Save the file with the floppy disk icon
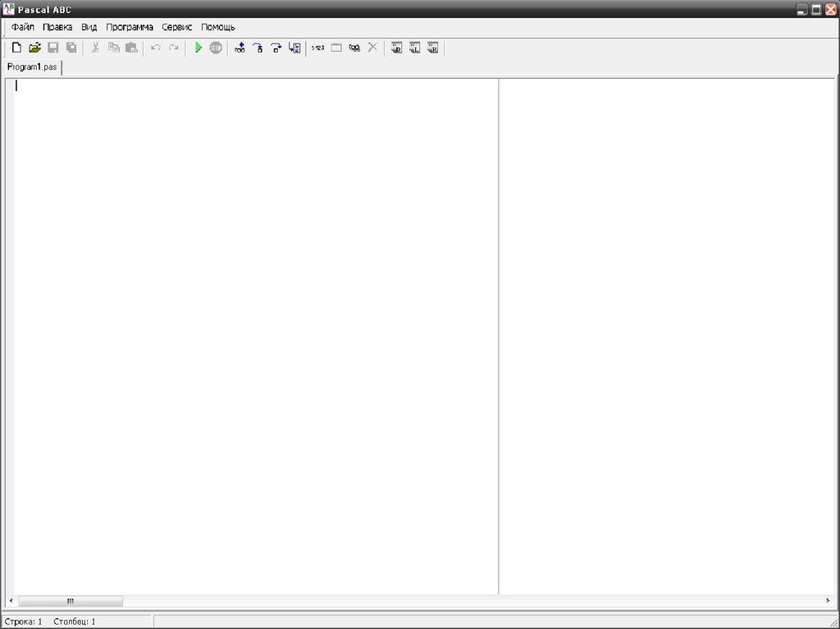This screenshot has height=629, width=840. tap(53, 48)
